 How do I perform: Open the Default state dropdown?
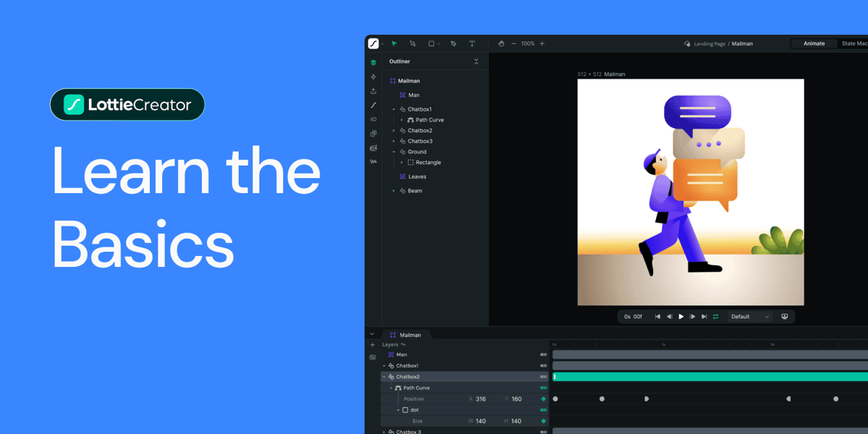(x=749, y=316)
